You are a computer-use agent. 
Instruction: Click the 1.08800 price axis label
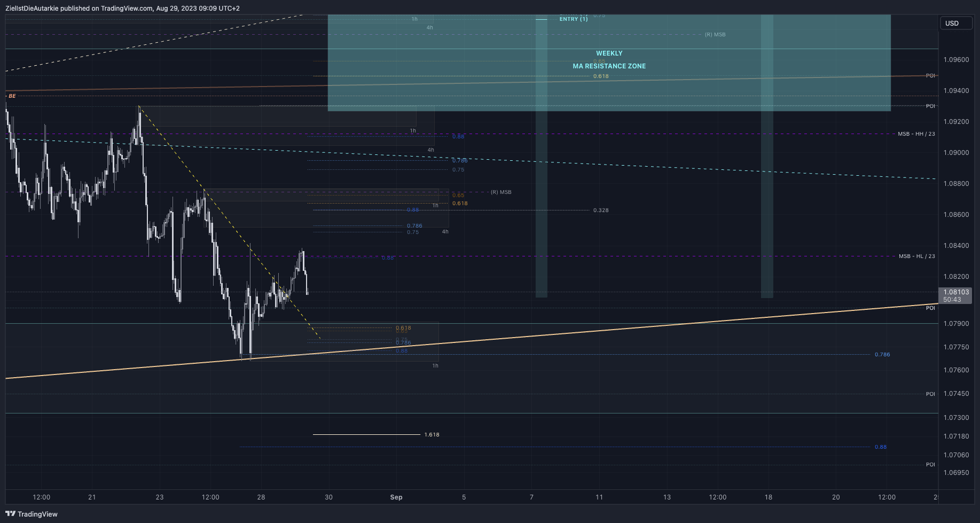956,184
